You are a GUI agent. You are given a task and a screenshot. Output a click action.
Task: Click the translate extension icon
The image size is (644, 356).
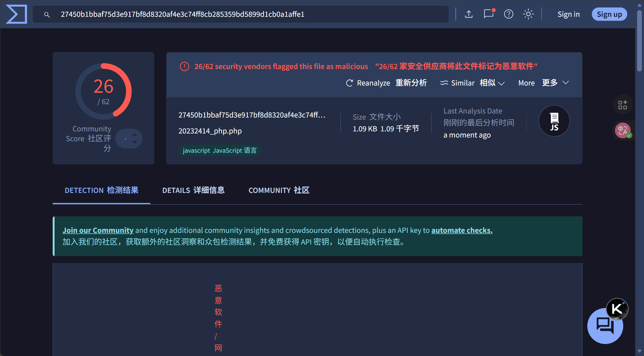pyautogui.click(x=623, y=131)
